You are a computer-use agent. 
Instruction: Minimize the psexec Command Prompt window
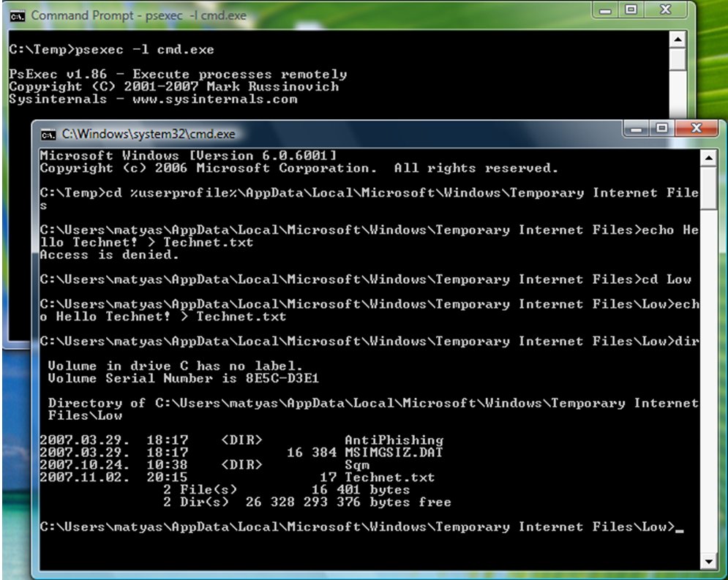[x=605, y=10]
